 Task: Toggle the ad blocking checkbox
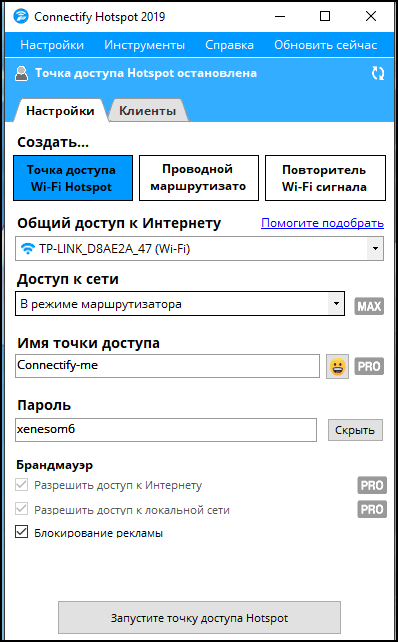21,532
